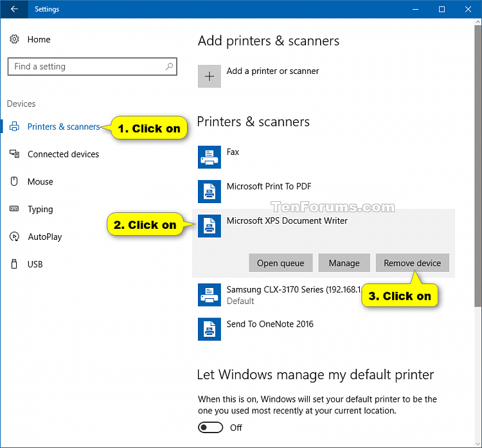Image resolution: width=482 pixels, height=448 pixels.
Task: Click the scrollbar up arrow
Action: click(x=478, y=22)
